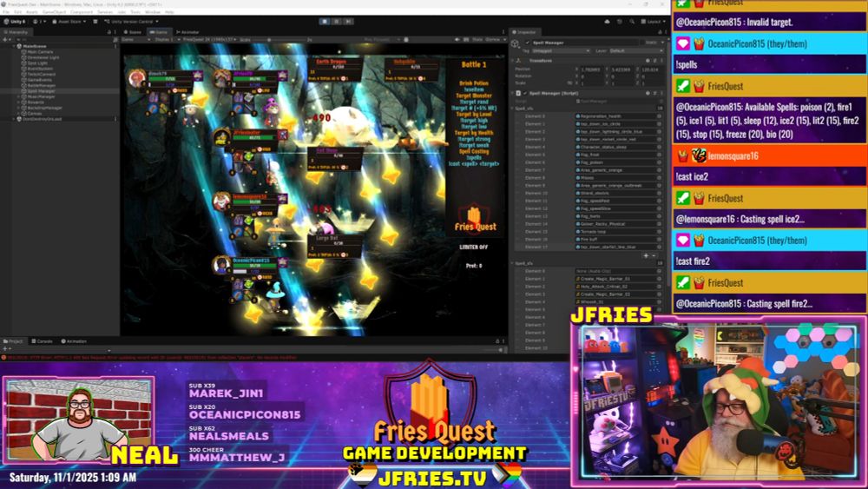Switch to the Animator tab

point(187,32)
